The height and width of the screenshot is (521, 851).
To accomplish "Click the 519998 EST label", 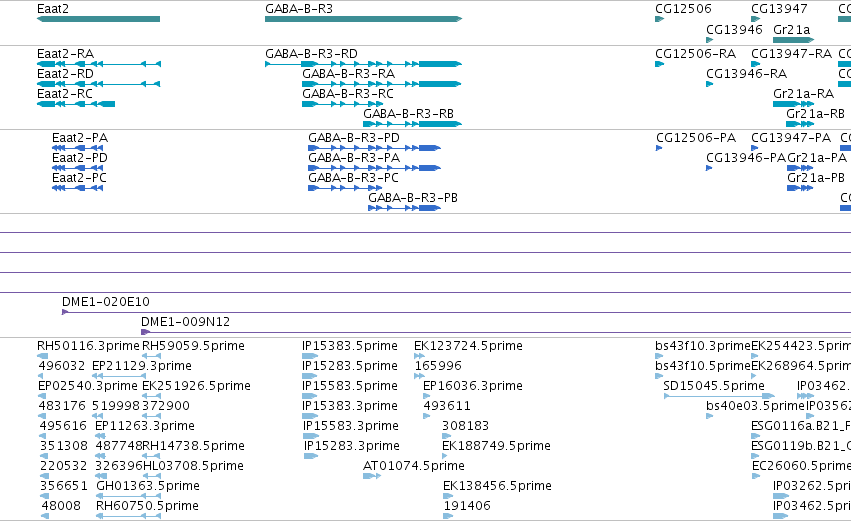I will [x=116, y=406].
